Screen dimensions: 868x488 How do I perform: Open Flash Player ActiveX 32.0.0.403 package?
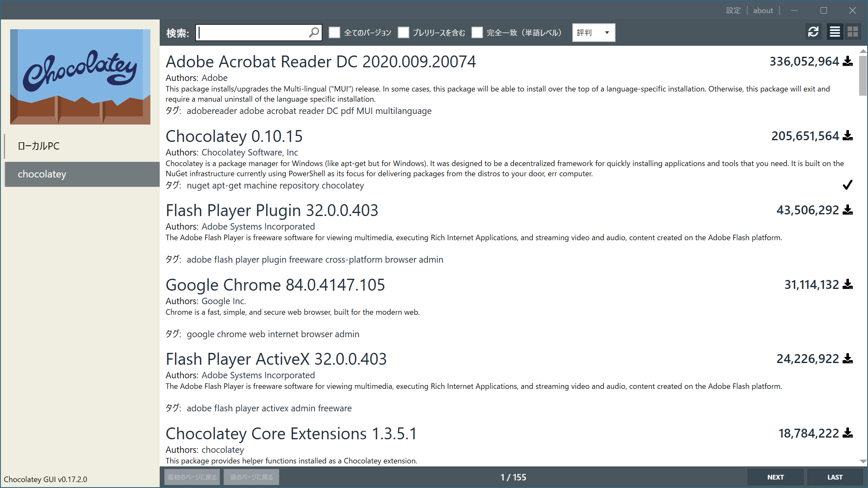[x=276, y=359]
